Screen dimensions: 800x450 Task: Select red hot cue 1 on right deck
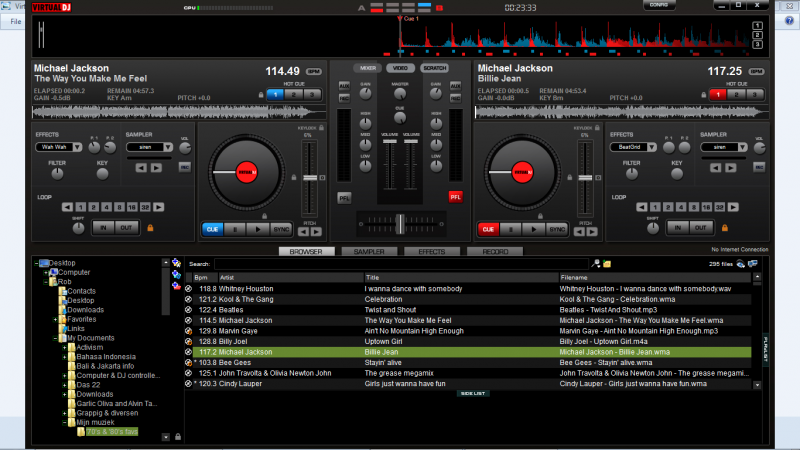tap(718, 94)
